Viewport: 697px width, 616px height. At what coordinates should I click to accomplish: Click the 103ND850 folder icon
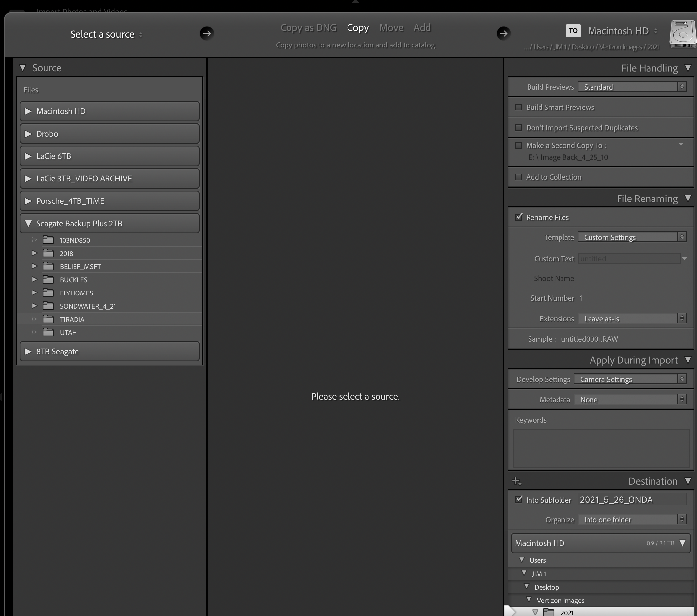(x=48, y=240)
